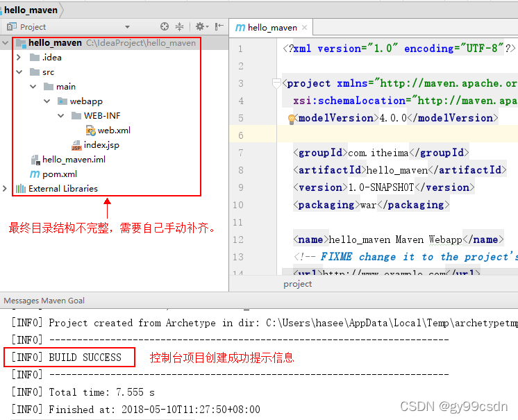Viewport: 518px width, 420px height.
Task: Click the empty highlighted line 6
Action: [397, 135]
